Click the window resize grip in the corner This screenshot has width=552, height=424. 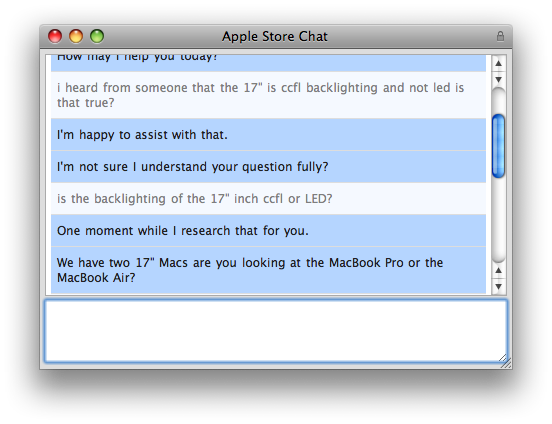click(506, 362)
